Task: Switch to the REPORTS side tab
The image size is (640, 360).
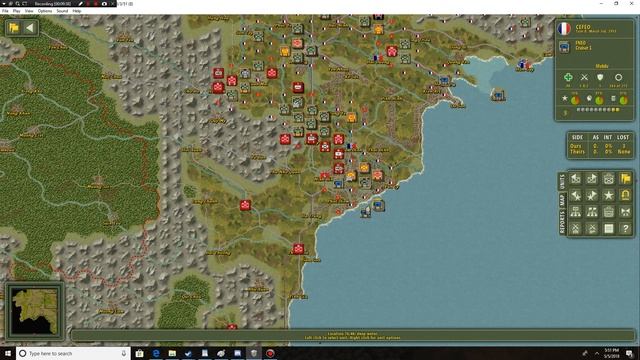Action: (562, 222)
